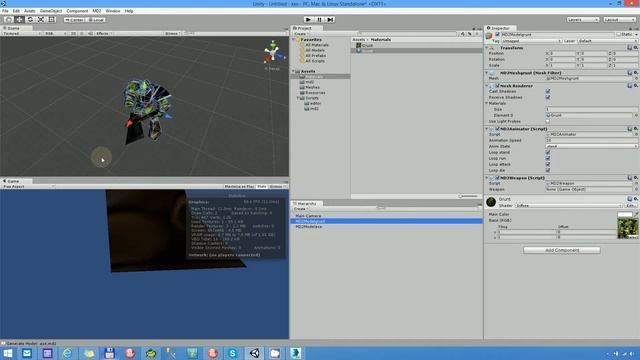Enable Use Light Probes checkbox
640x360 pixels.
(548, 121)
